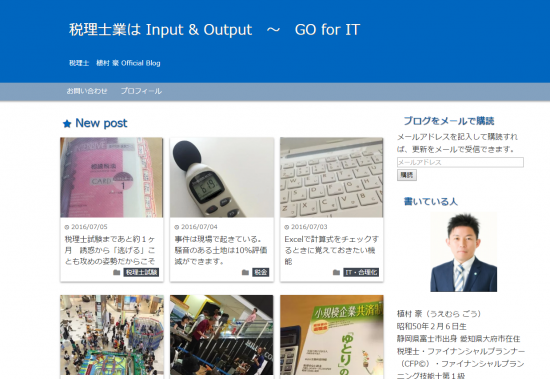Click the folder icon beside IT・合理化 tag
The width and height of the screenshot is (550, 379).
(336, 272)
